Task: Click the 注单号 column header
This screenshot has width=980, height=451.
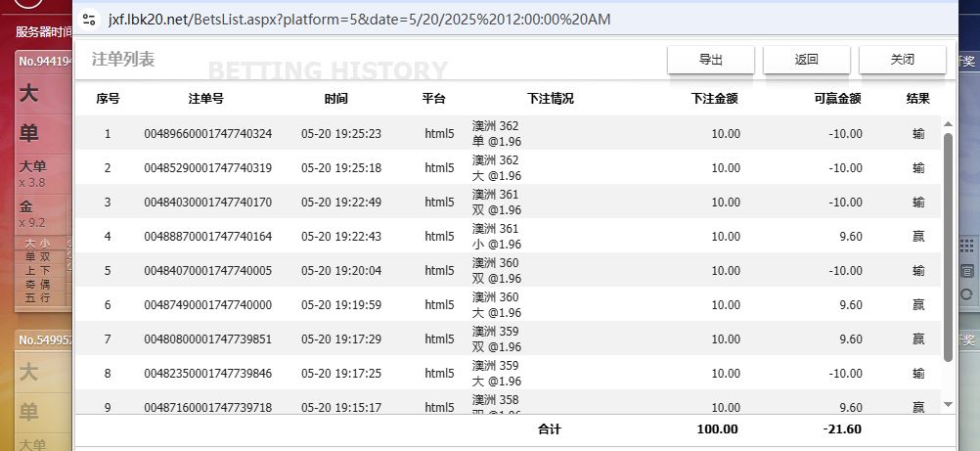Action: click(x=205, y=99)
